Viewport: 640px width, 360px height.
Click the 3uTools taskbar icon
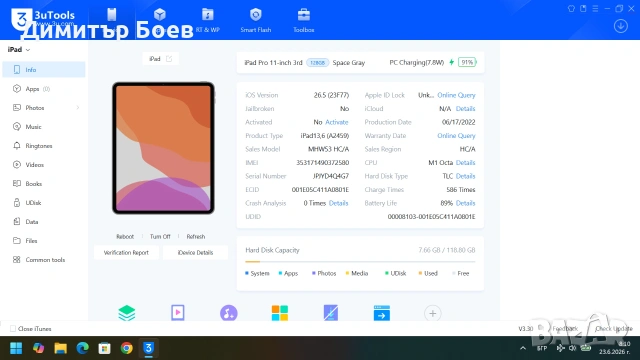149,348
